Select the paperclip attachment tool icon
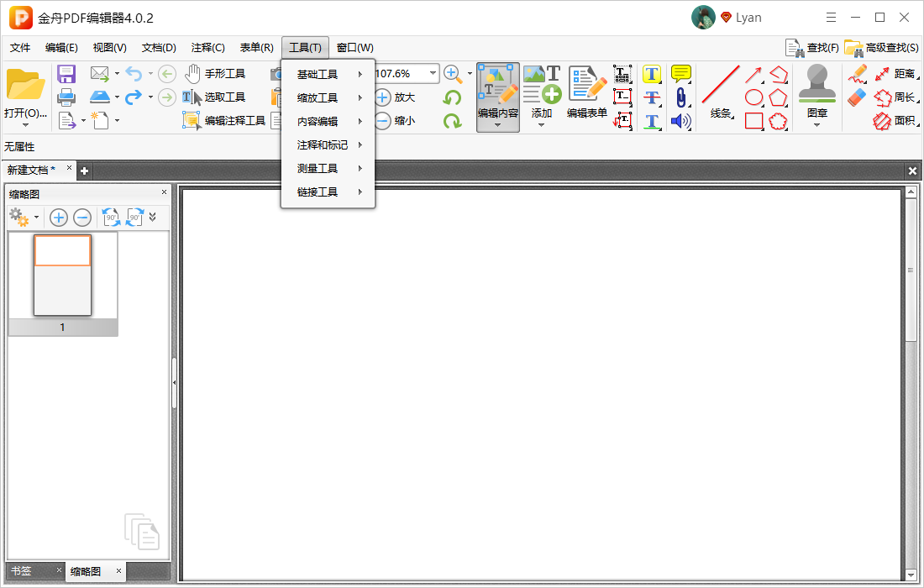 point(680,97)
